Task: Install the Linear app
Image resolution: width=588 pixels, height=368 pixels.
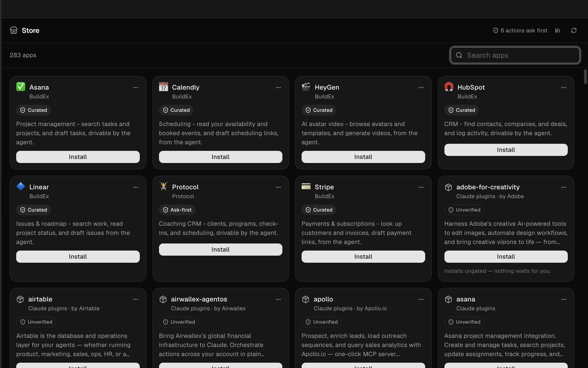Action: (x=78, y=257)
